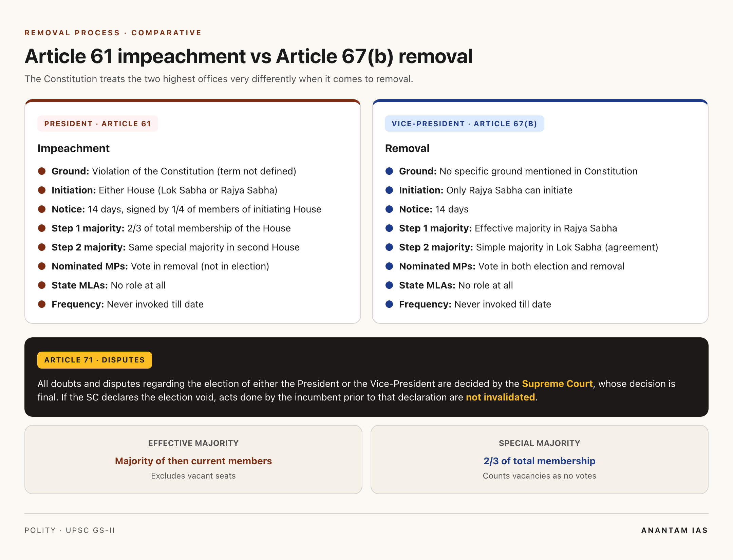Click the highlighted 'not invalidated' text
This screenshot has width=733, height=560.
point(500,397)
